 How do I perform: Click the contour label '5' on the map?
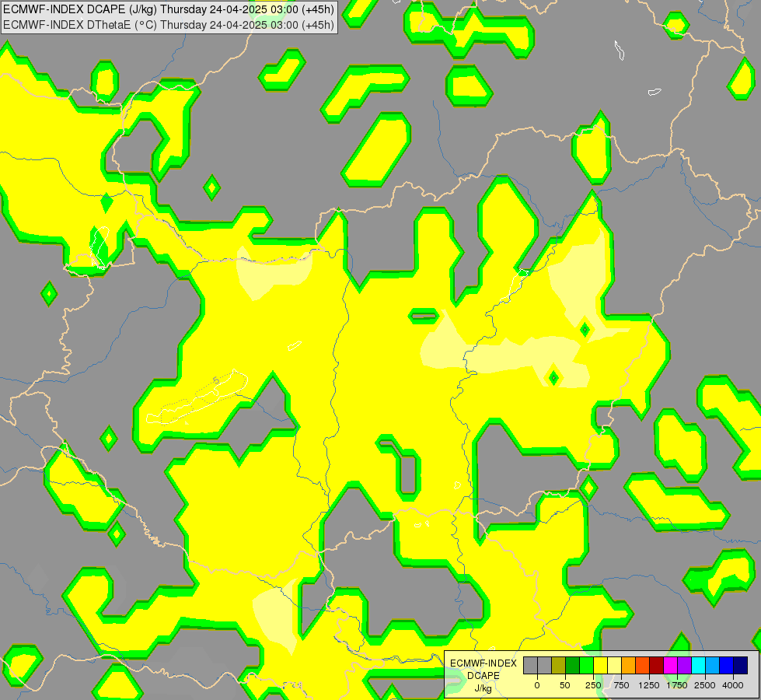click(216, 380)
